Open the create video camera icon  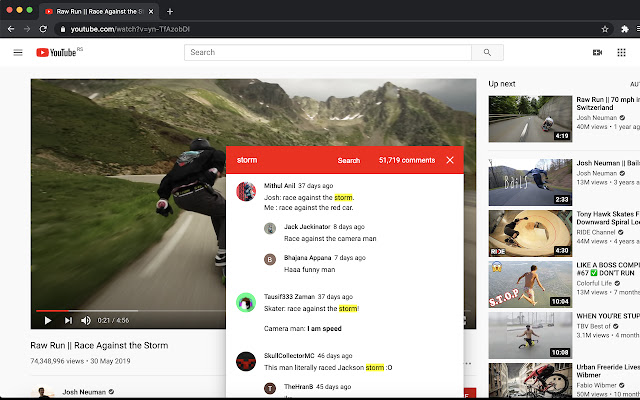tap(597, 52)
